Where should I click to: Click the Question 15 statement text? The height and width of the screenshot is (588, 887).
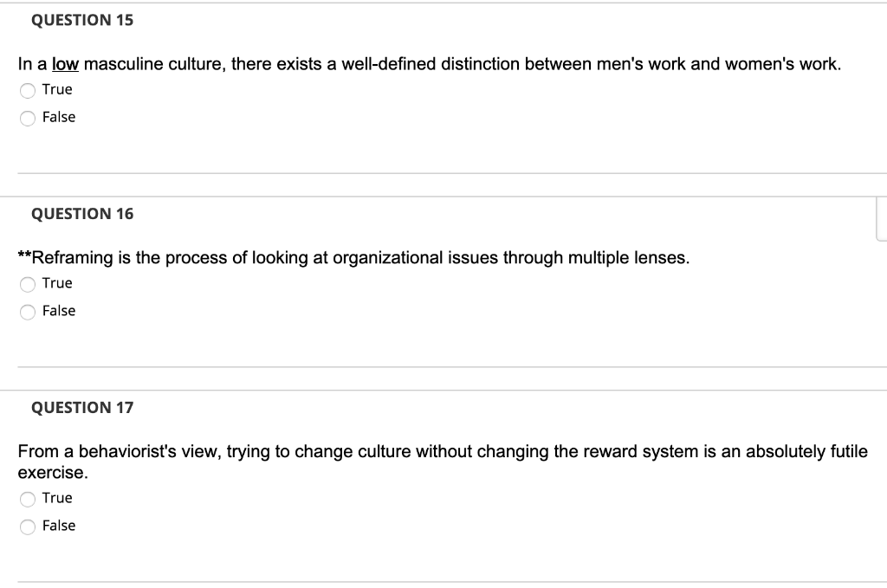tap(429, 63)
